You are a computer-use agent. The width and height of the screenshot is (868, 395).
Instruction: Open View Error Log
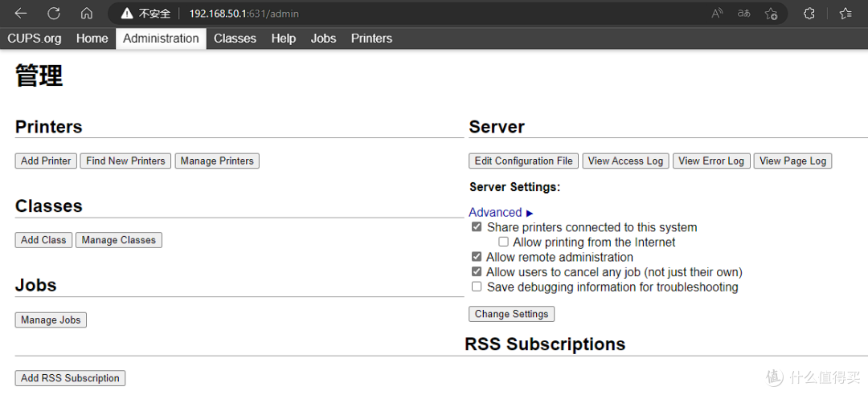[x=710, y=161]
